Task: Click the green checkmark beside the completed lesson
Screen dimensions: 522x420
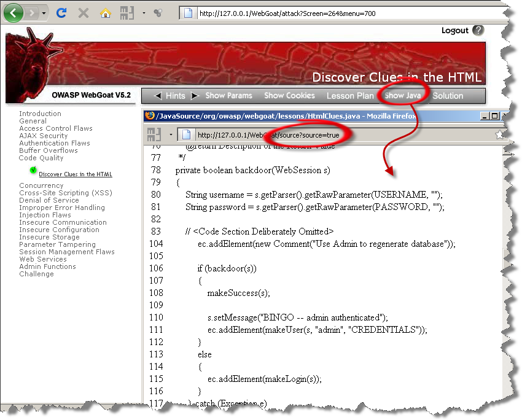Action: click(34, 170)
